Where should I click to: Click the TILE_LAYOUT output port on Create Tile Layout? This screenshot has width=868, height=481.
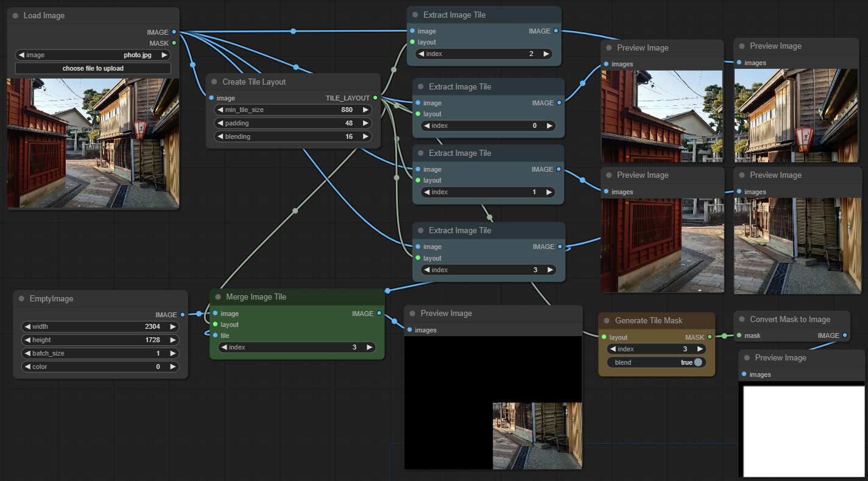(375, 98)
